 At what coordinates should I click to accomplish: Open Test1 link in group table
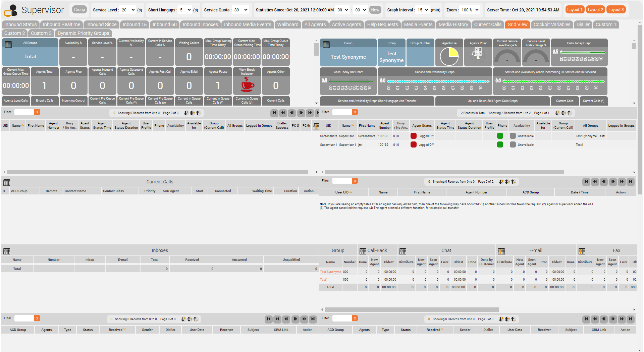click(x=324, y=280)
